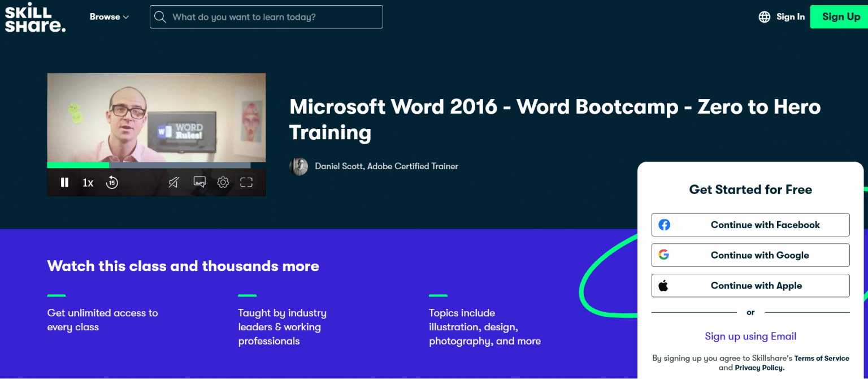Click 'Get unlimited access to every class' text
868x379 pixels.
pyautogui.click(x=103, y=320)
